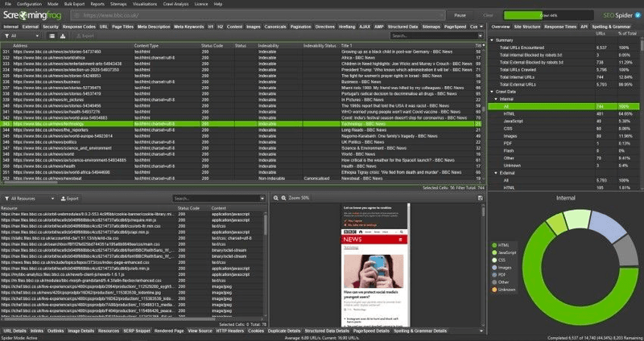Click the rendered BBC News page preview
Viewport: 644px width, 341px height.
(x=375, y=265)
